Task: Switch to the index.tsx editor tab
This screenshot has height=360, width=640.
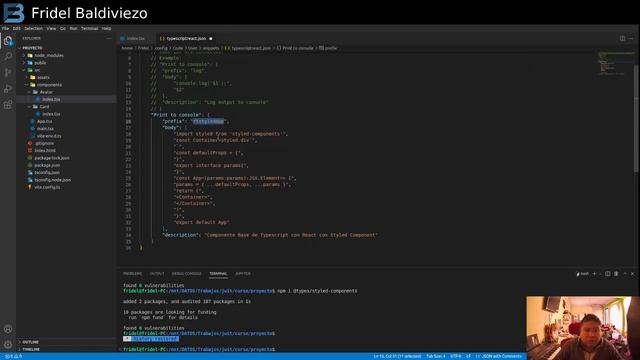Action: tap(136, 38)
